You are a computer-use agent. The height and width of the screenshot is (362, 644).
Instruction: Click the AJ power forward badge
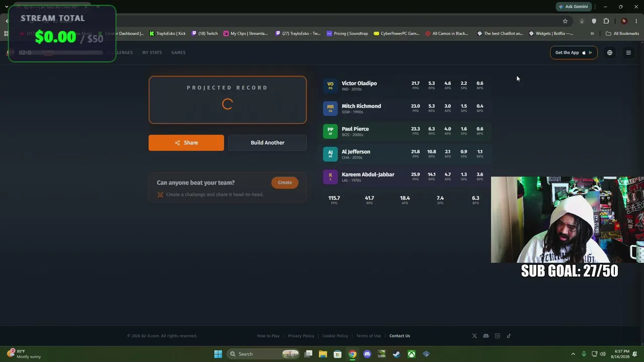click(x=330, y=154)
